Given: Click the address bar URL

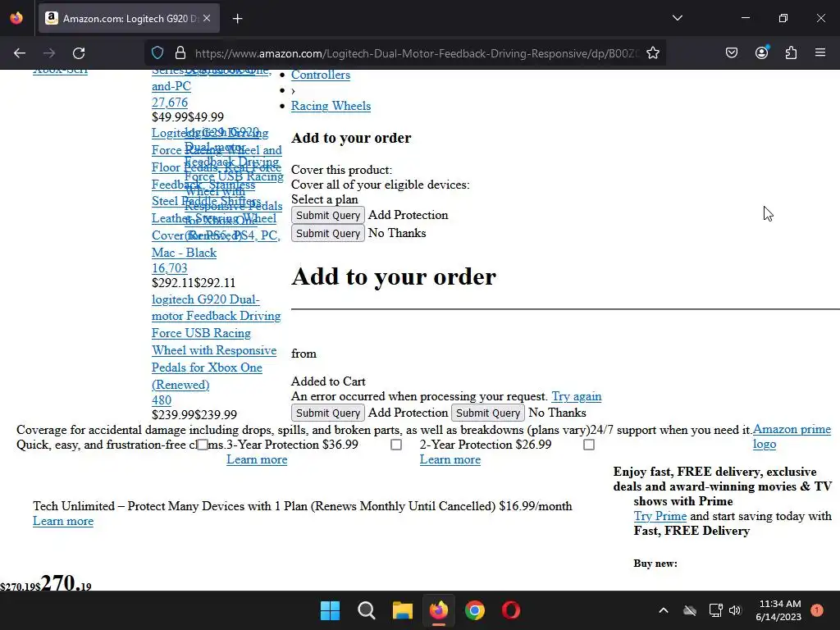Looking at the screenshot, I should pos(417,53).
